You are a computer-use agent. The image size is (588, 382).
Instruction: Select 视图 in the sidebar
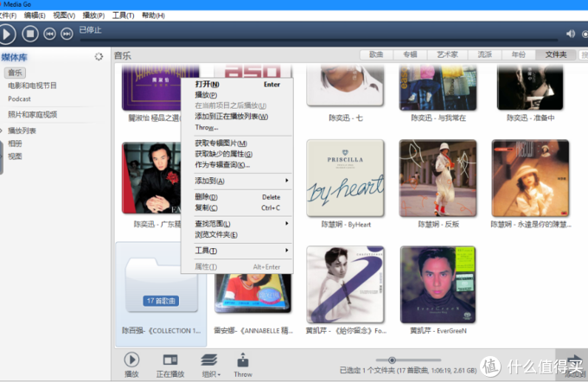click(15, 156)
